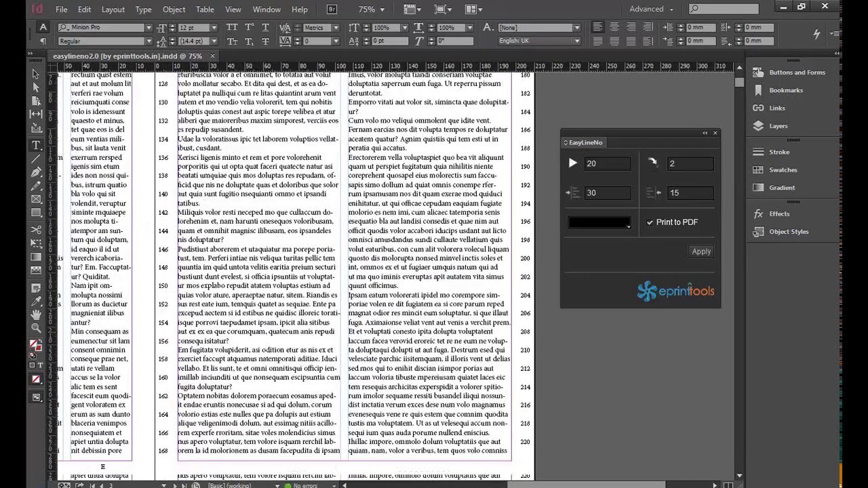Open the Layers panel

[x=771, y=126]
